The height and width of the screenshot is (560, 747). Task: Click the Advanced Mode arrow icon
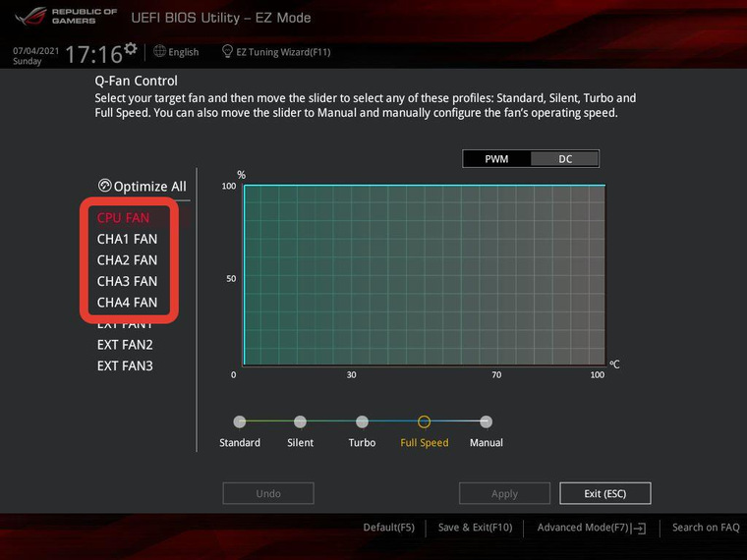coord(639,528)
